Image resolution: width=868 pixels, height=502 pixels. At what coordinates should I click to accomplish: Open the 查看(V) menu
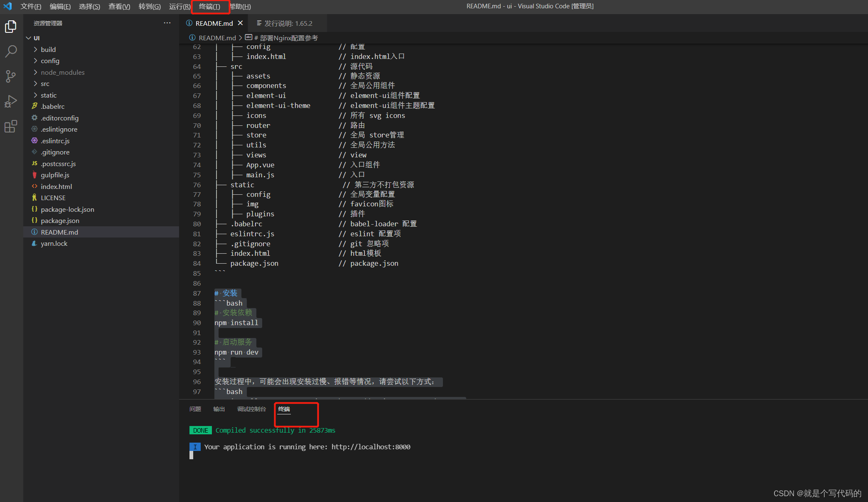click(119, 6)
